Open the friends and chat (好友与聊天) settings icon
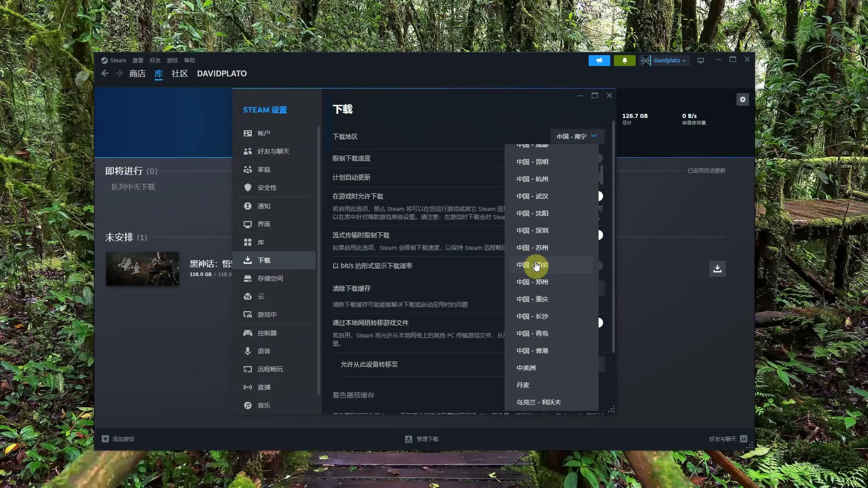868x488 pixels. click(248, 151)
